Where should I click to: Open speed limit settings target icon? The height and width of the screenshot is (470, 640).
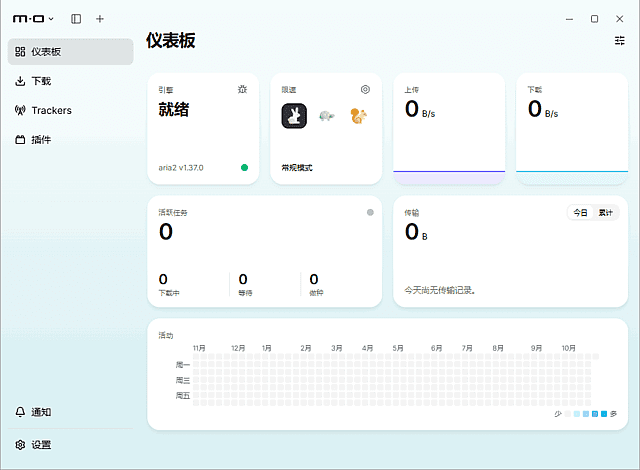(365, 89)
